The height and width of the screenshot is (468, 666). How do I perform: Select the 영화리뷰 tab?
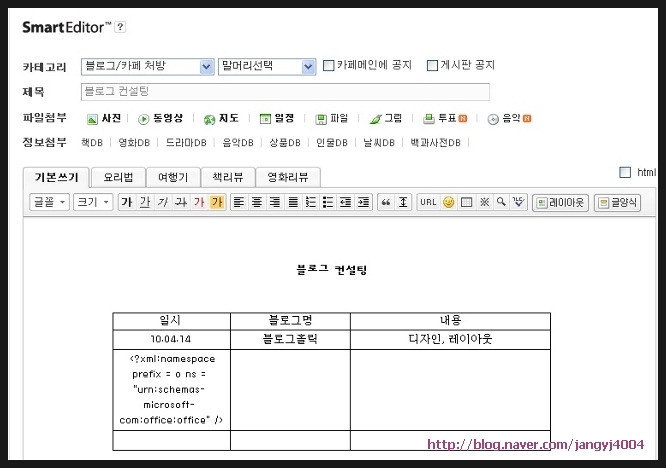(x=287, y=177)
